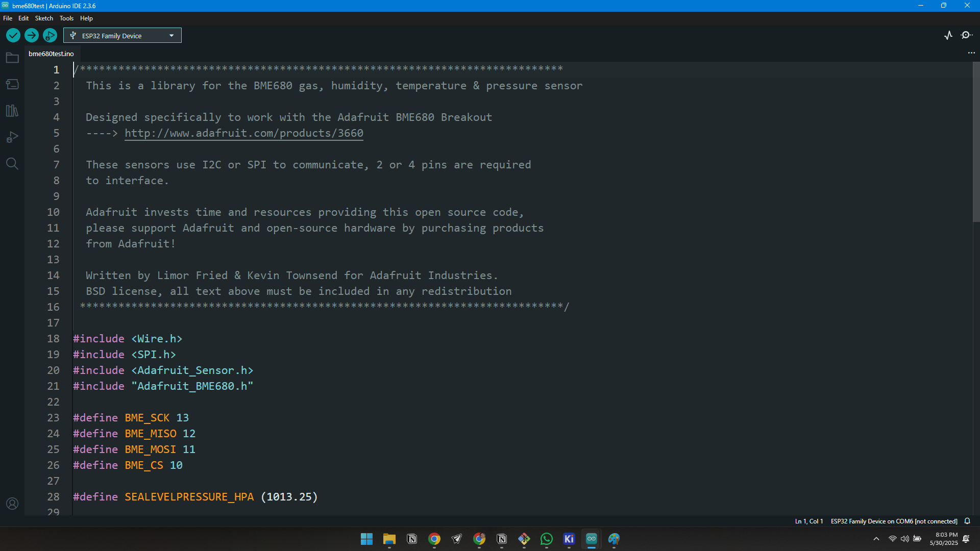Click the 'from Adafruit!' comment line
Image resolution: width=980 pixels, height=551 pixels.
pyautogui.click(x=131, y=244)
